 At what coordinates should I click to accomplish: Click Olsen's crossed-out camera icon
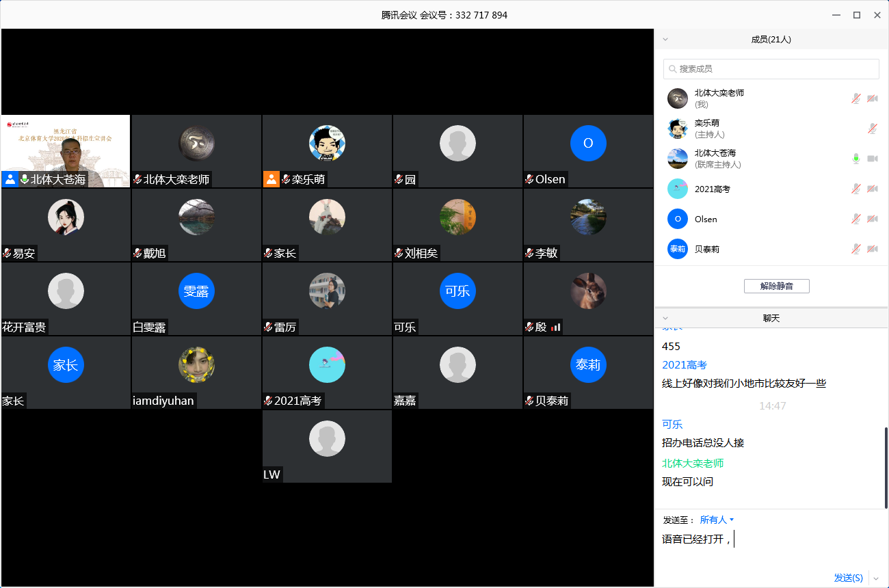point(872,219)
